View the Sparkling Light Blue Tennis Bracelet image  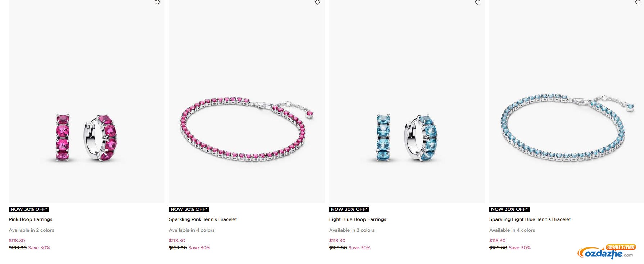(567, 101)
